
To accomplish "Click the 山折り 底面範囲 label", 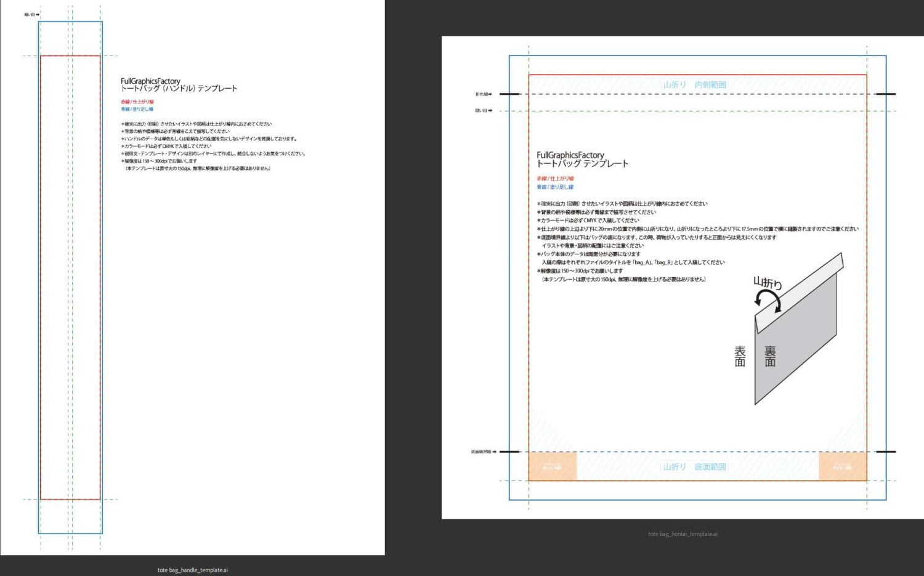I will [x=694, y=467].
